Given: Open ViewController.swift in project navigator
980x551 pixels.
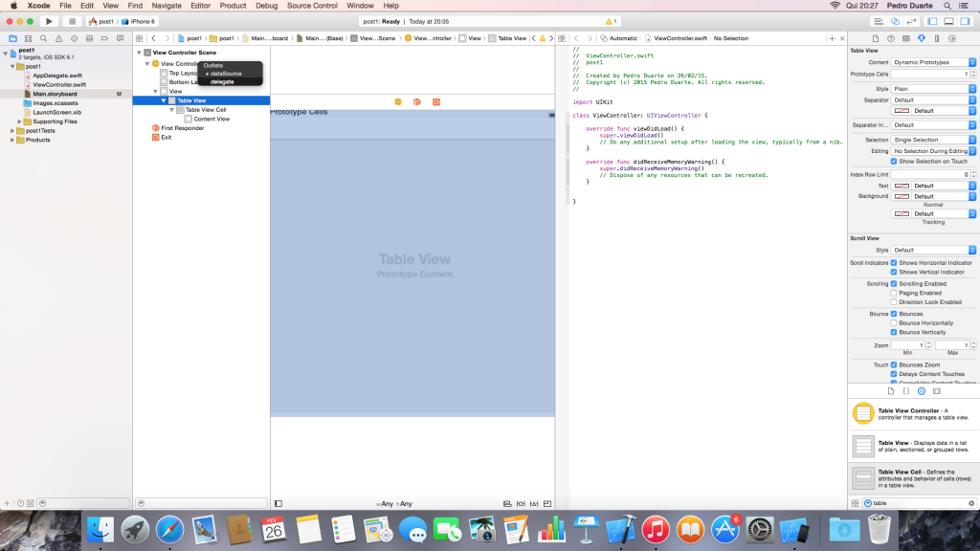Looking at the screenshot, I should click(x=57, y=84).
